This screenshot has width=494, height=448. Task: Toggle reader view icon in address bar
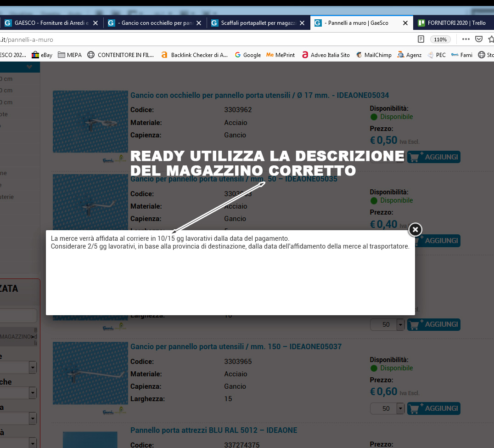pyautogui.click(x=421, y=40)
